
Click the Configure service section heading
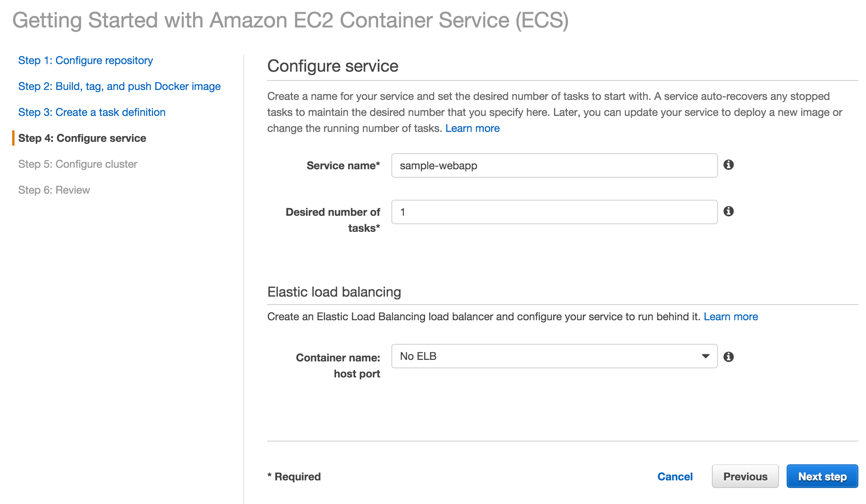(x=333, y=66)
